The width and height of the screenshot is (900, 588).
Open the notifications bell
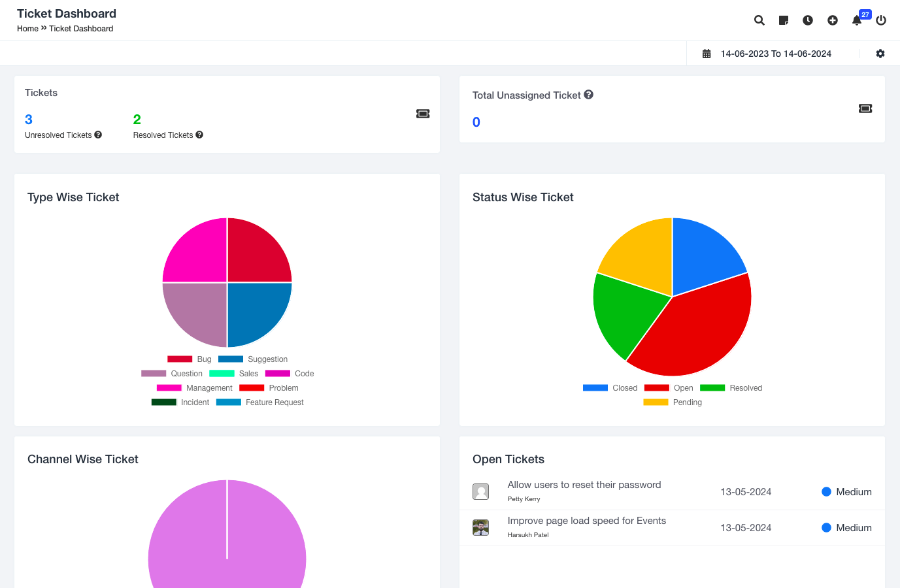[x=857, y=20]
